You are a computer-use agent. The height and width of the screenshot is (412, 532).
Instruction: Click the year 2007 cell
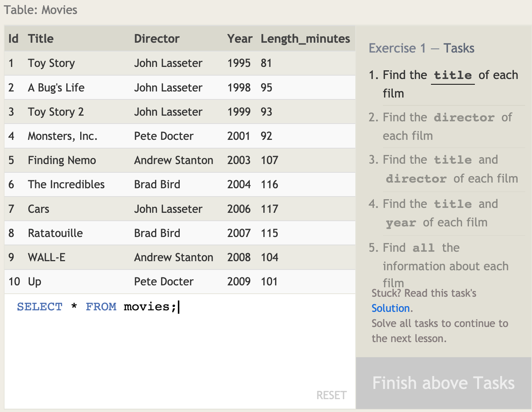[239, 233]
